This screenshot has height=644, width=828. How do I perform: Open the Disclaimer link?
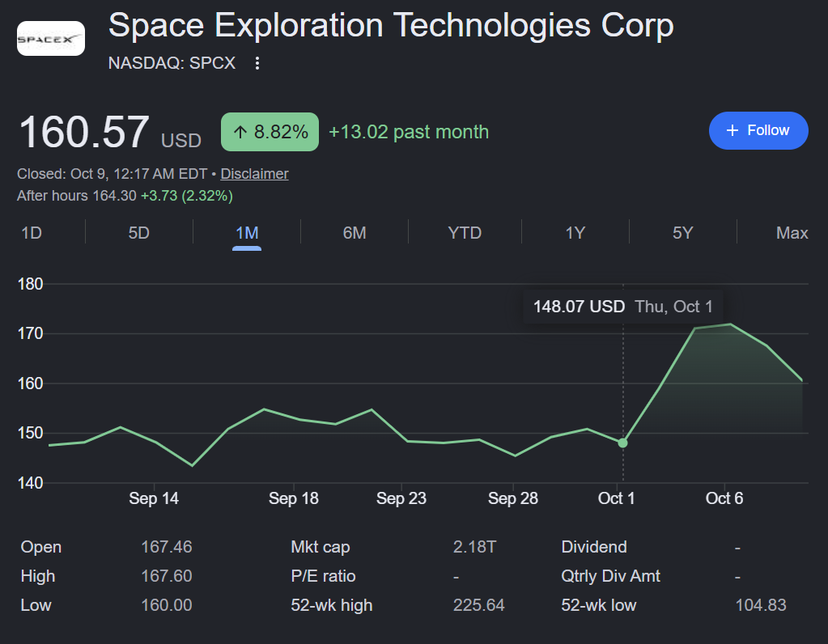click(x=254, y=174)
